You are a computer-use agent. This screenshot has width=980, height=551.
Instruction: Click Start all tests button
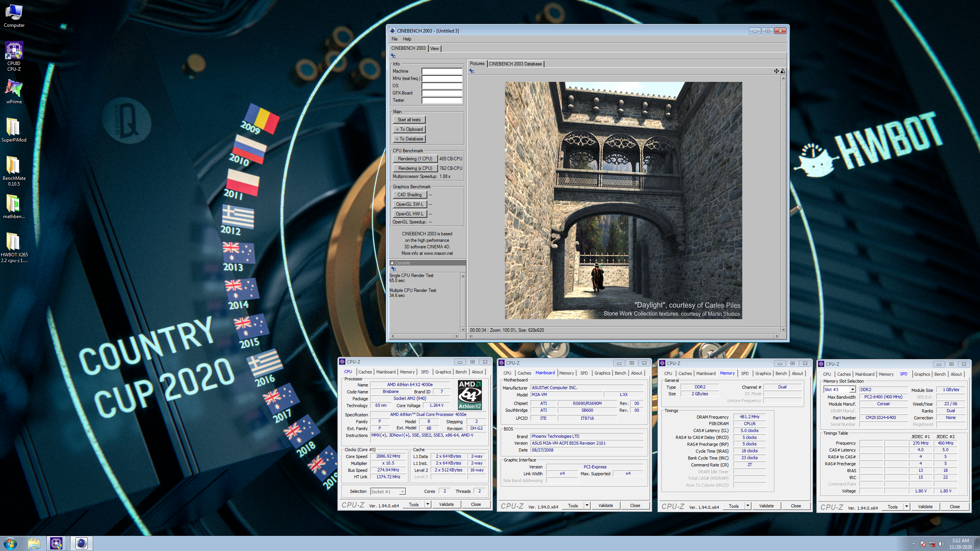tap(409, 120)
